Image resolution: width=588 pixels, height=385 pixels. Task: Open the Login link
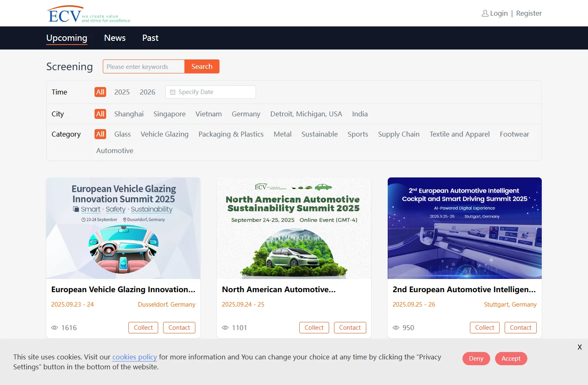click(x=499, y=13)
